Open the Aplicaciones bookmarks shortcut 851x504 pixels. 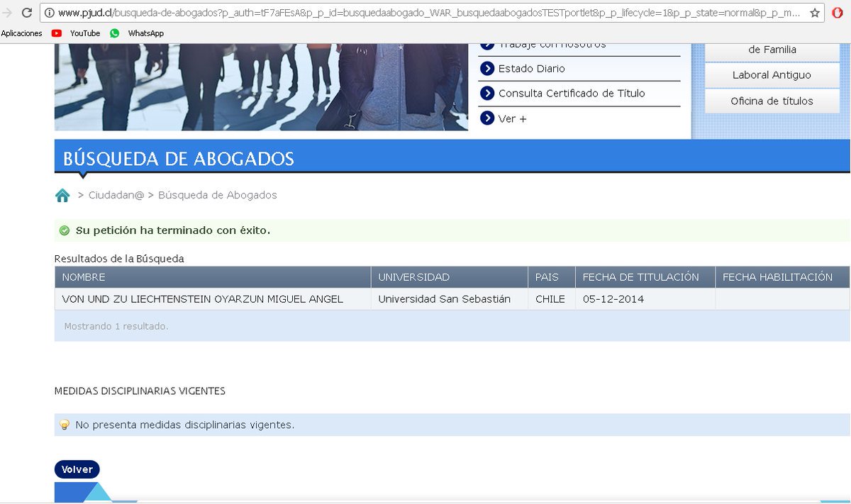click(22, 33)
